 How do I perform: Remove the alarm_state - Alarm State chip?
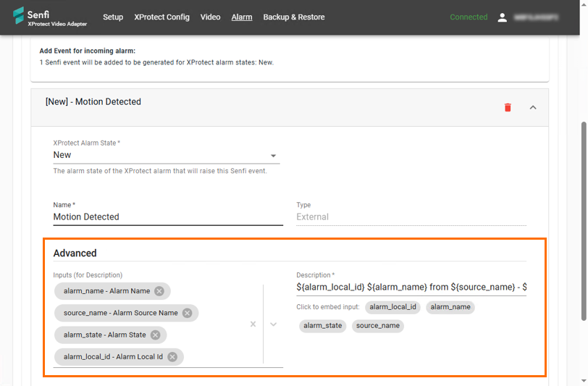(x=155, y=335)
